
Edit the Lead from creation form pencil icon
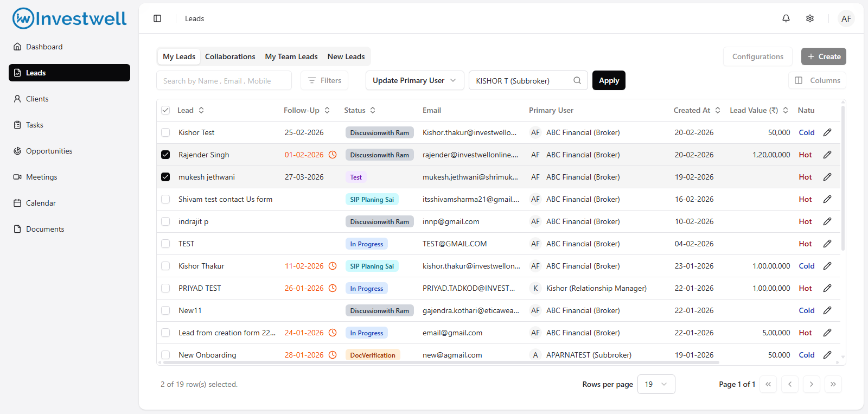pyautogui.click(x=827, y=333)
